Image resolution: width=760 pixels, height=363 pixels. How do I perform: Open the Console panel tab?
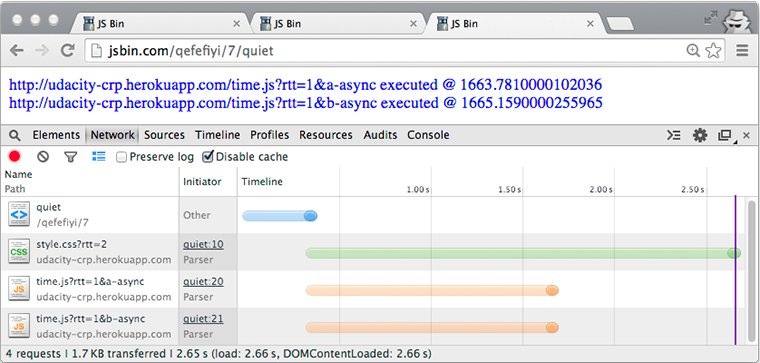[428, 135]
